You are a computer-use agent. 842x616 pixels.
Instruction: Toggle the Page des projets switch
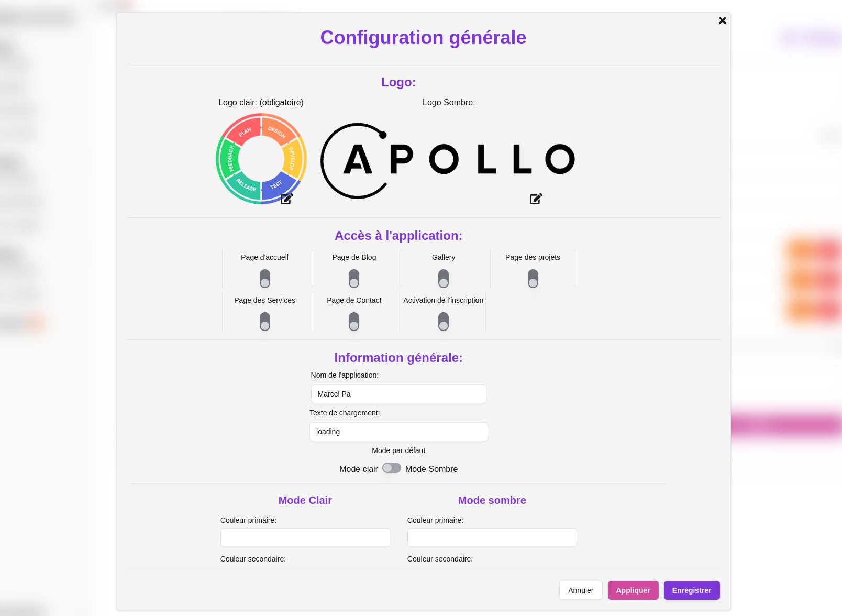tap(533, 279)
